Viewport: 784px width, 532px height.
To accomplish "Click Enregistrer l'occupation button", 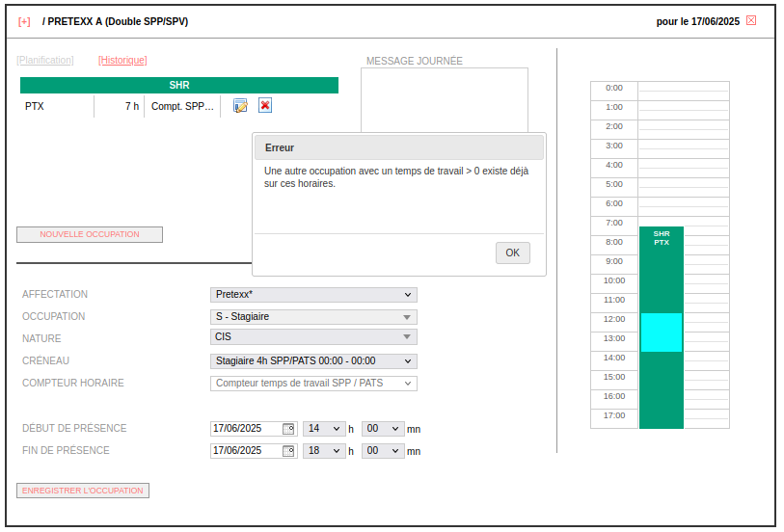I will pos(83,491).
